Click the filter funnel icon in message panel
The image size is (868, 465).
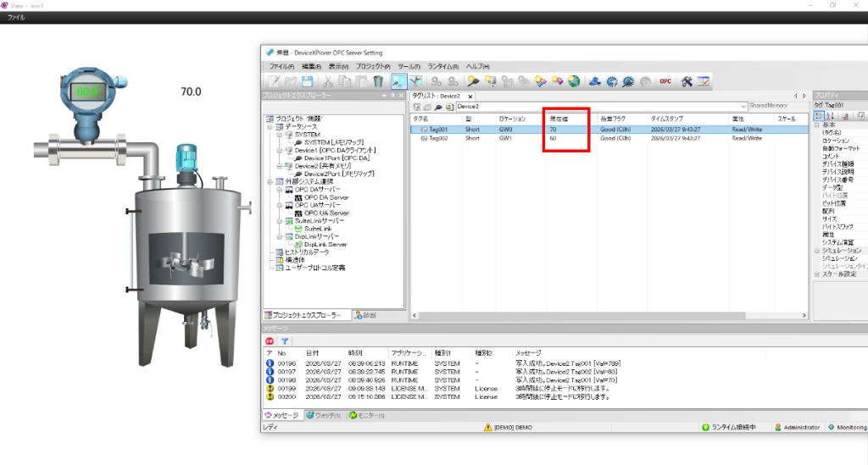click(x=285, y=340)
